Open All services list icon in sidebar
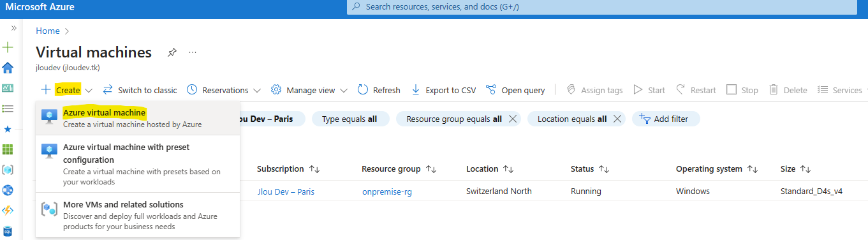Viewport: 868px width, 240px height. pyautogui.click(x=8, y=109)
